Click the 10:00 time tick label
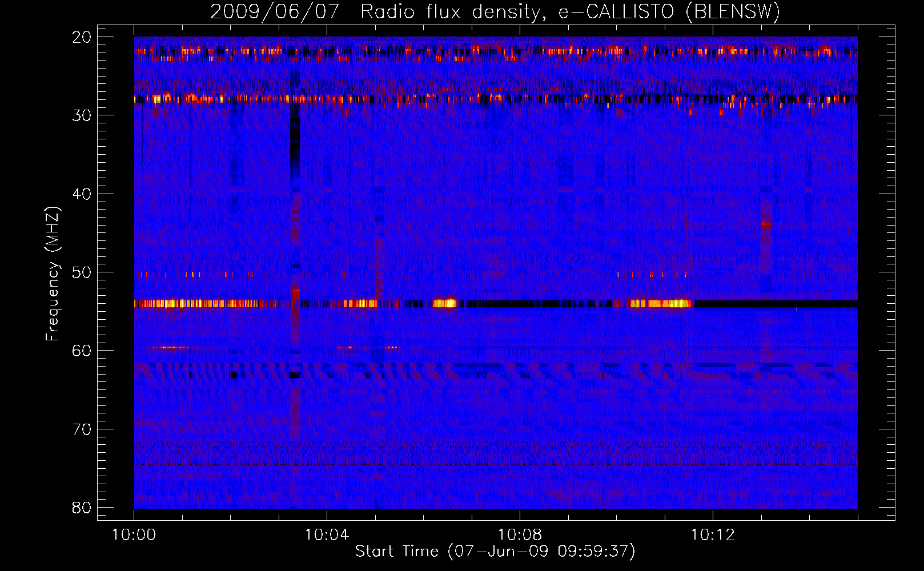This screenshot has width=924, height=571. [x=134, y=535]
